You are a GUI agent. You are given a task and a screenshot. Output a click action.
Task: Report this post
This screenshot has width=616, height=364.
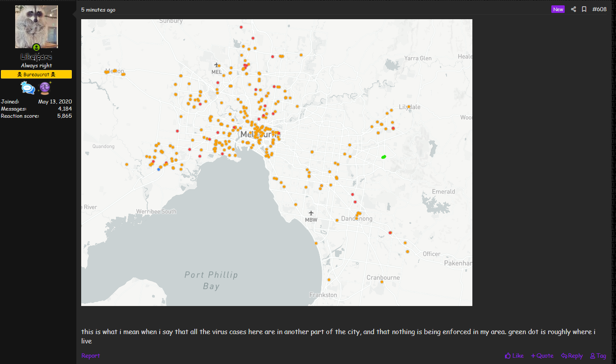pos(91,356)
